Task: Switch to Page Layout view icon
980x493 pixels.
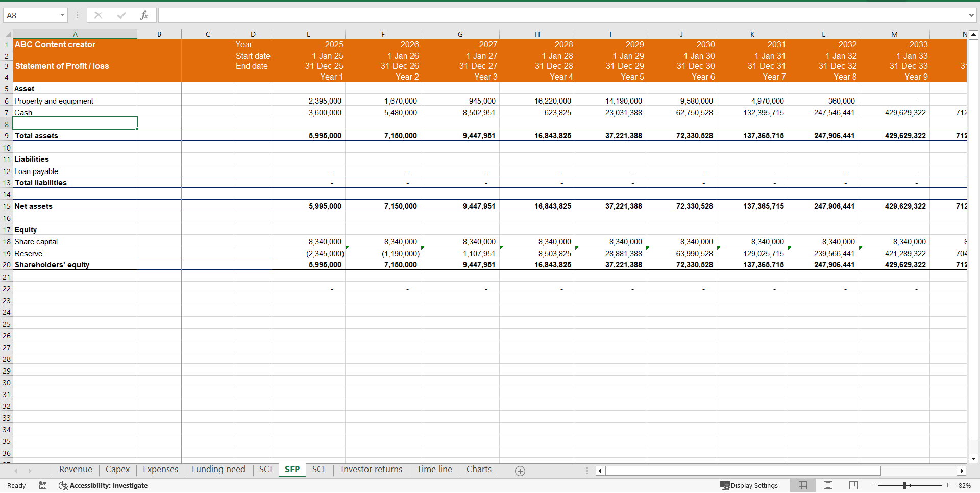Action: 828,485
